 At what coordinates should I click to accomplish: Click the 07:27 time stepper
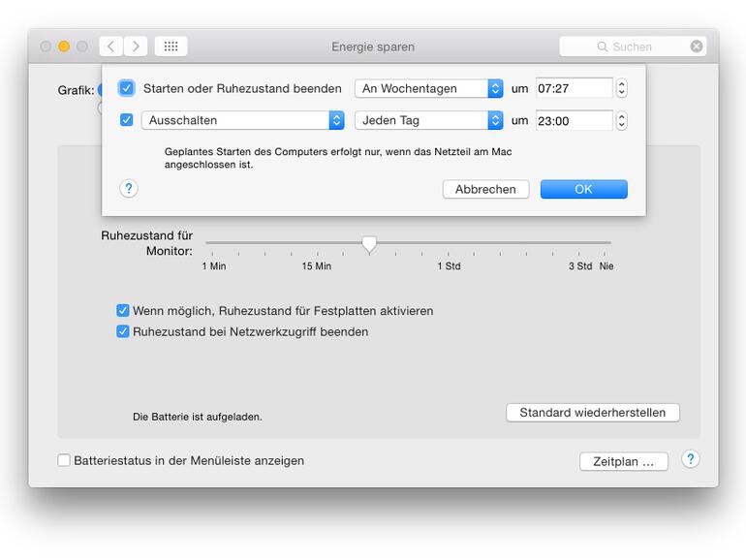pos(621,88)
